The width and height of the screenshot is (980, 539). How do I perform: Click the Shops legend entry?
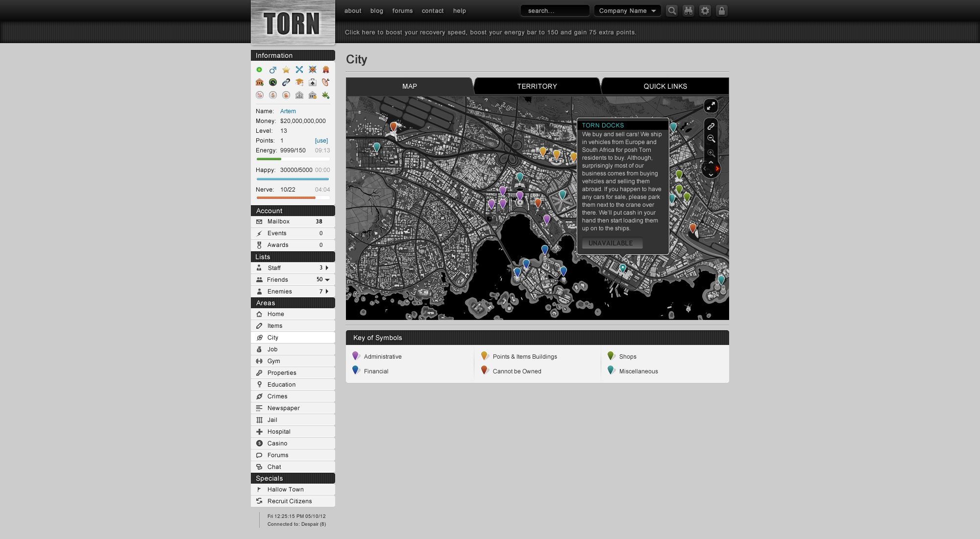[622, 356]
